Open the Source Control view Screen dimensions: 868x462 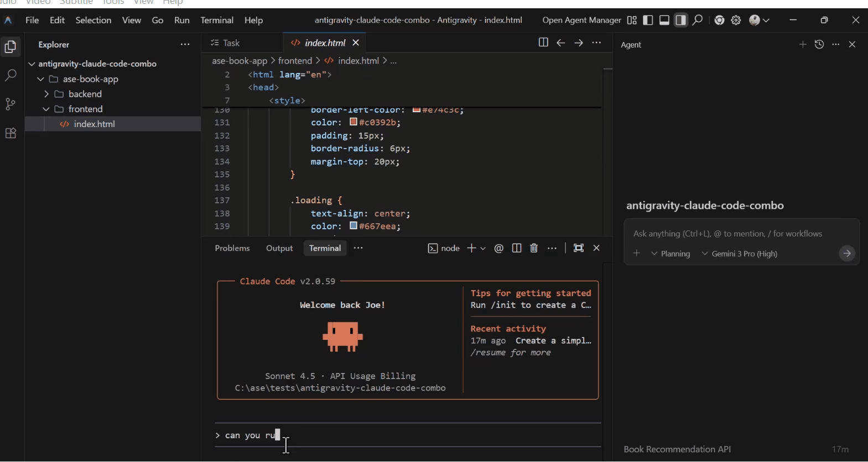[11, 104]
